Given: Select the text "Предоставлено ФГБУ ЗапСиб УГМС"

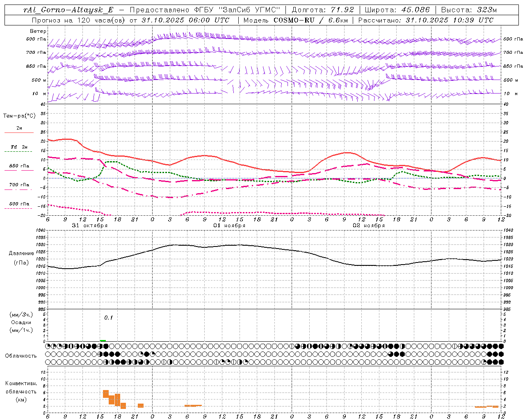Looking at the screenshot, I should pos(205,10).
